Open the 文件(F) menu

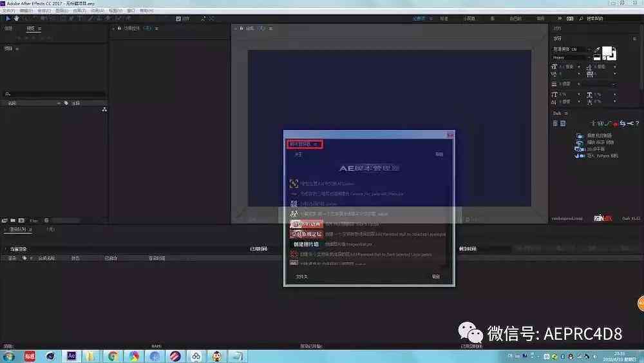(x=8, y=11)
